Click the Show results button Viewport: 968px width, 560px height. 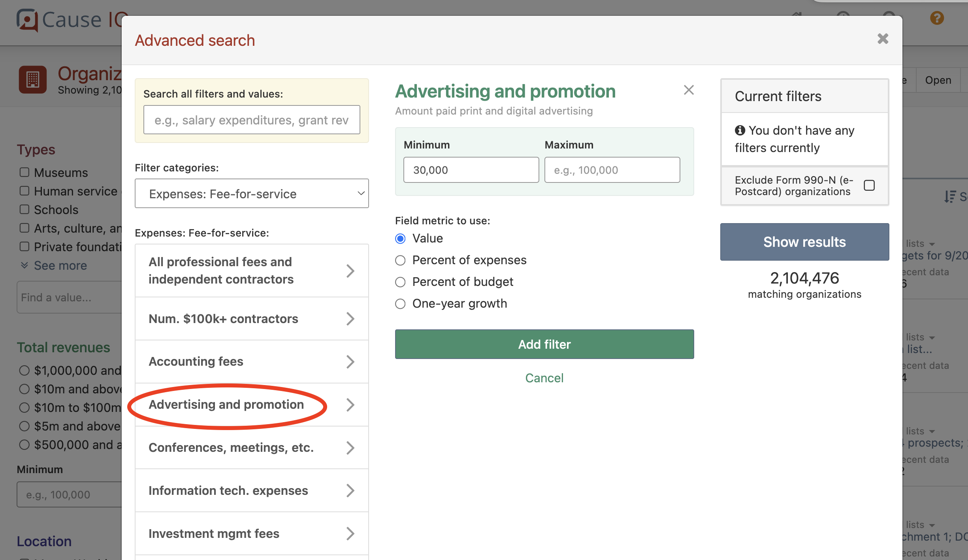point(804,242)
